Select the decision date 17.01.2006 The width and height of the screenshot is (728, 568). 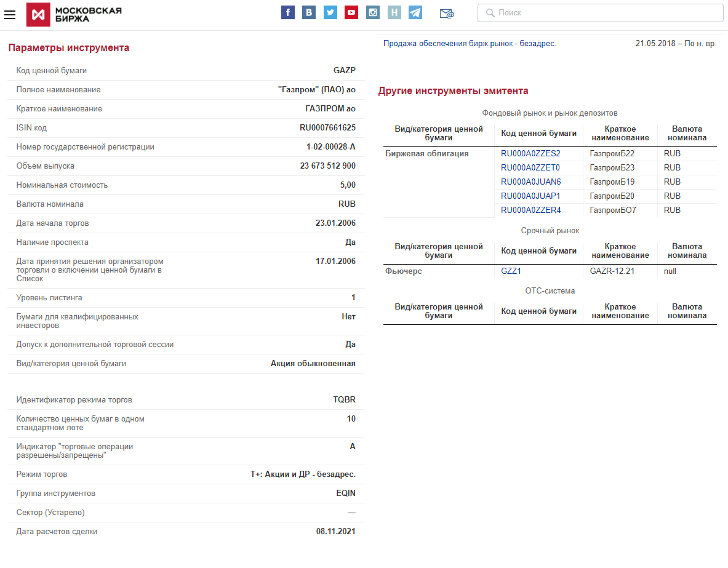tap(335, 261)
